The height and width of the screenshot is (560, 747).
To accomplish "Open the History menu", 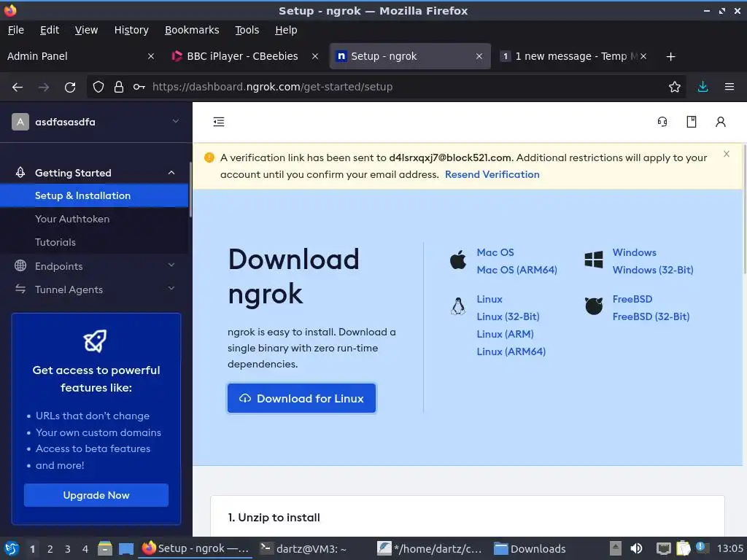I will 131,30.
